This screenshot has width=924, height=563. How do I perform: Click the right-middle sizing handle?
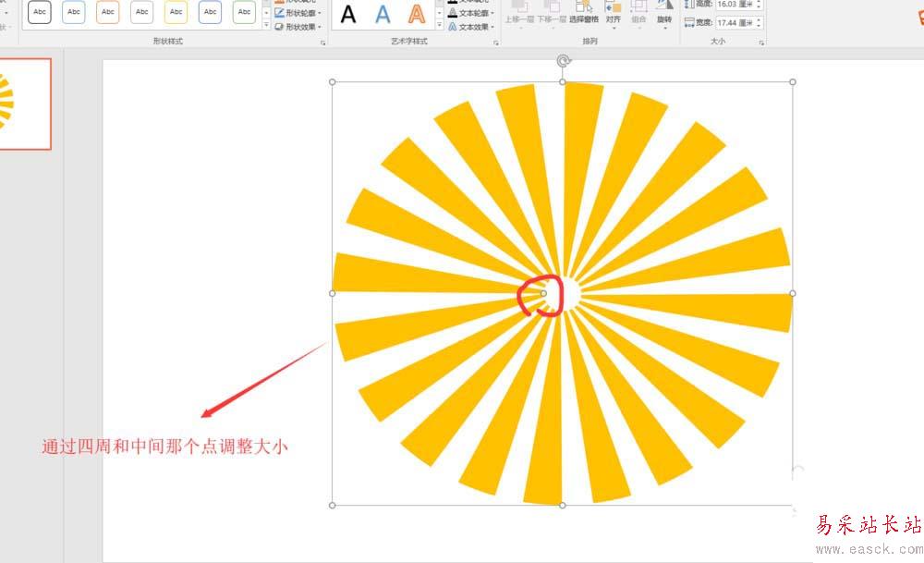(793, 293)
